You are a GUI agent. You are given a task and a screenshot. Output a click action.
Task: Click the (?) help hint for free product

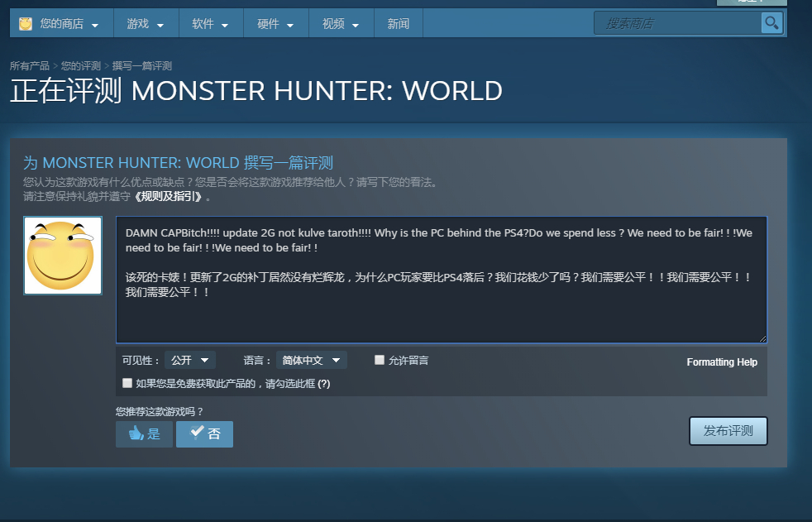[x=324, y=384]
